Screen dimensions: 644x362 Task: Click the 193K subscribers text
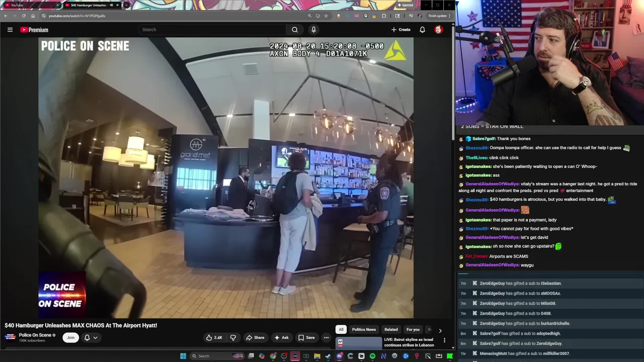point(32,341)
